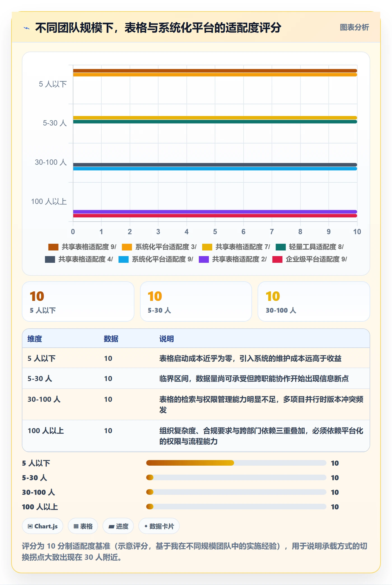The width and height of the screenshot is (392, 585).
Task: Click the x-axis tick labeled 5
Action: point(215,232)
